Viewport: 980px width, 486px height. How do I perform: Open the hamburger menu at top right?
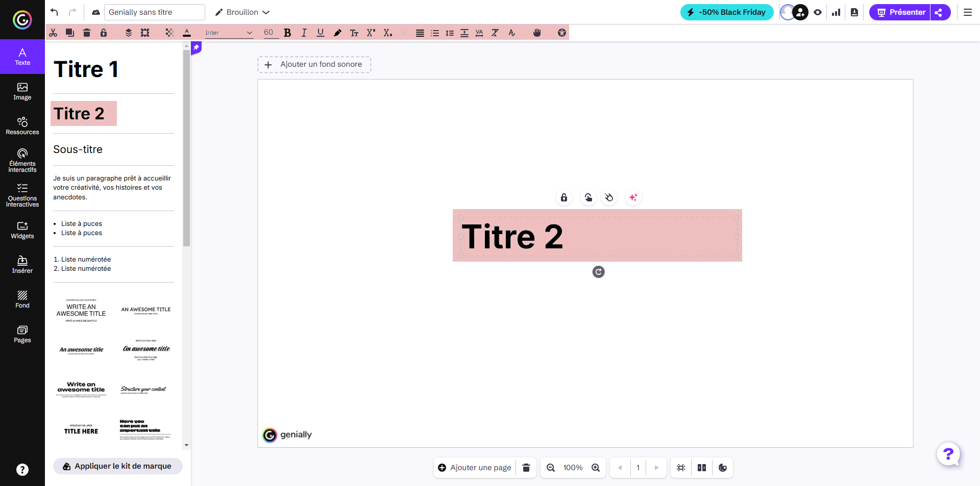(x=967, y=12)
